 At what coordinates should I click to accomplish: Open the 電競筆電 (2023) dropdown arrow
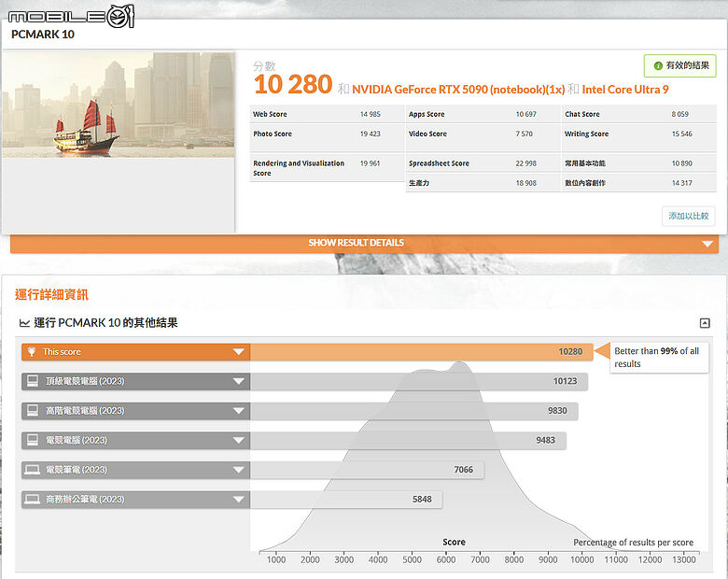click(239, 470)
